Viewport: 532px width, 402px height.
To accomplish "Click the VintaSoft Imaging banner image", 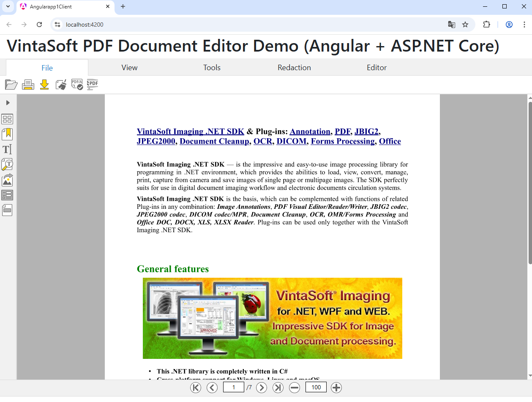I will 273,318.
